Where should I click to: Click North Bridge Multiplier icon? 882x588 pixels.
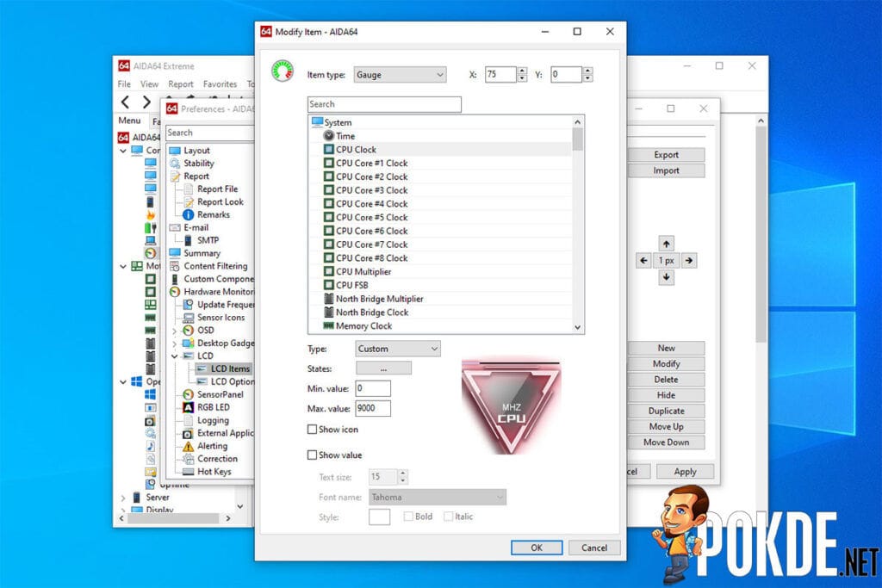pyautogui.click(x=329, y=299)
